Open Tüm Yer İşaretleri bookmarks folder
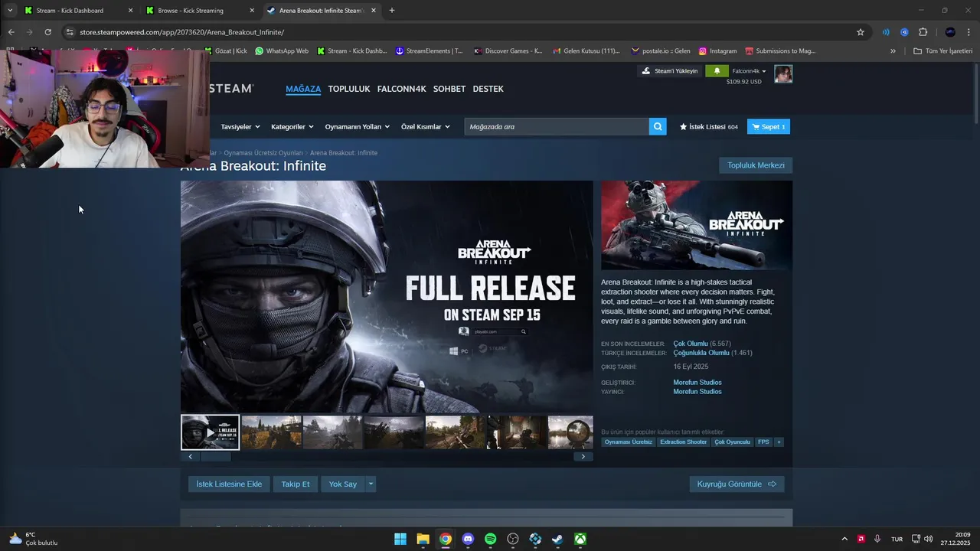Screen dimensions: 980x551 [942, 51]
